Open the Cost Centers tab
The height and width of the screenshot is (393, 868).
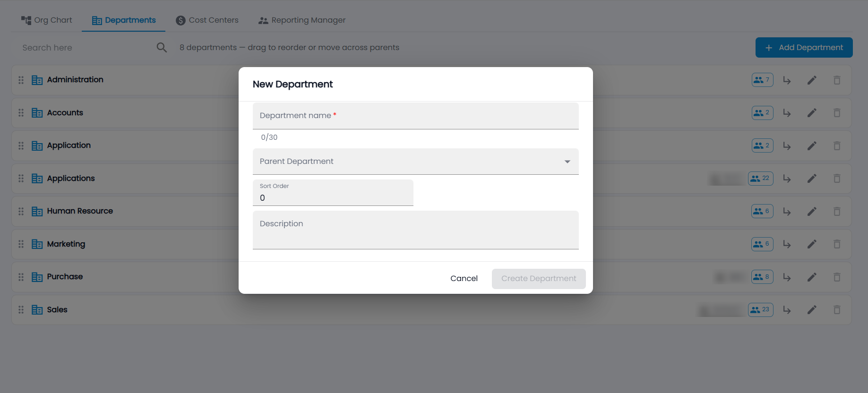[x=207, y=20]
